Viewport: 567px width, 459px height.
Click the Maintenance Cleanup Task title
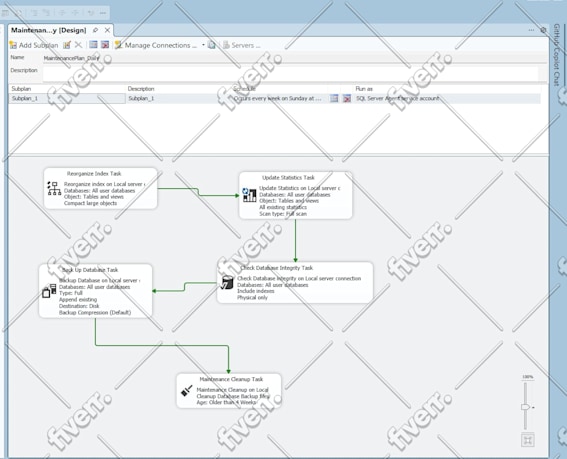(x=231, y=379)
